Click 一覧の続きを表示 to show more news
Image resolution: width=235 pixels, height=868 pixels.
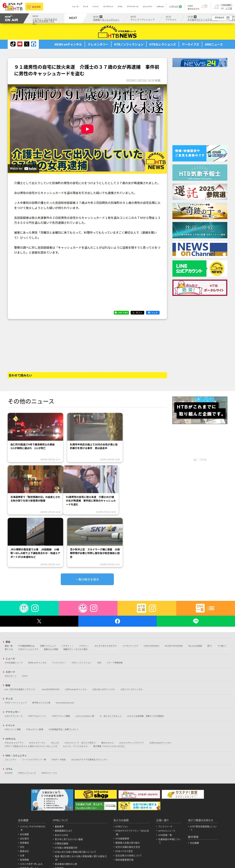point(87,580)
